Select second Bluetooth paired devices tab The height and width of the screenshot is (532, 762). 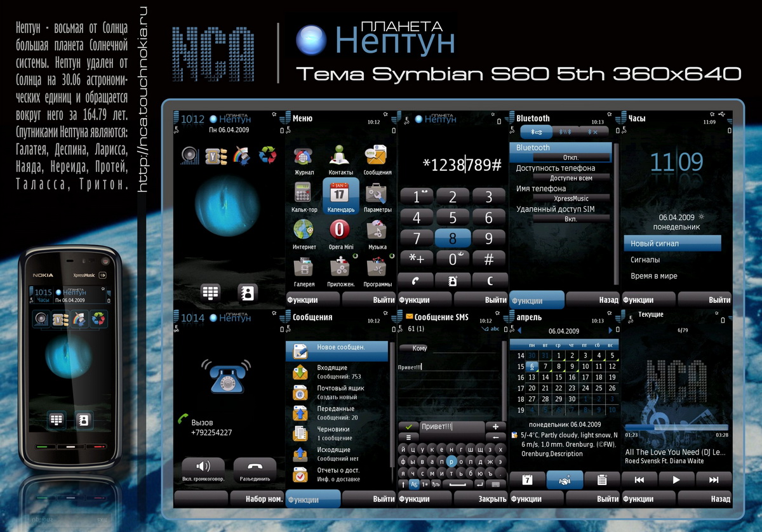point(565,131)
